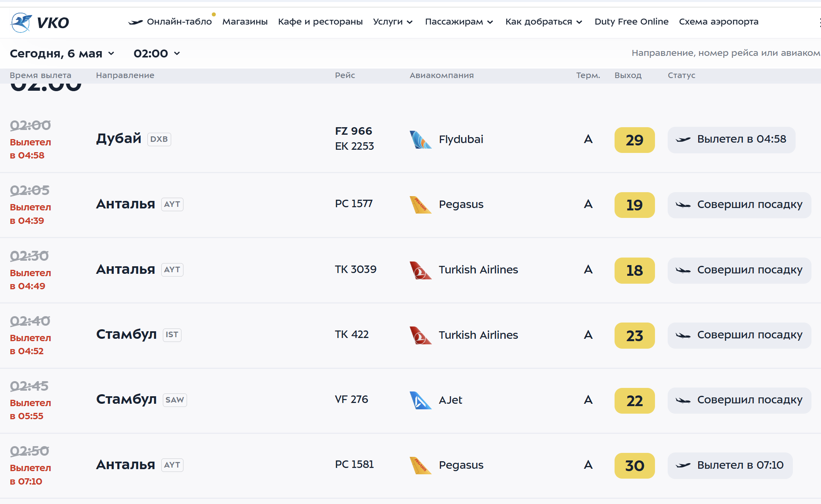Click the Pegasus logo for flight PC 1577

coord(420,205)
